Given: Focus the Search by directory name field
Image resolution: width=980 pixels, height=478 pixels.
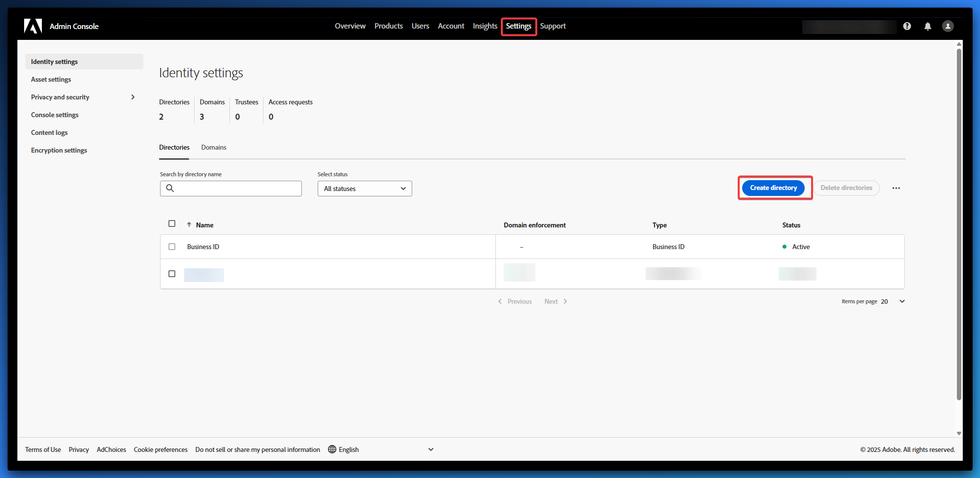Looking at the screenshot, I should coord(237,189).
